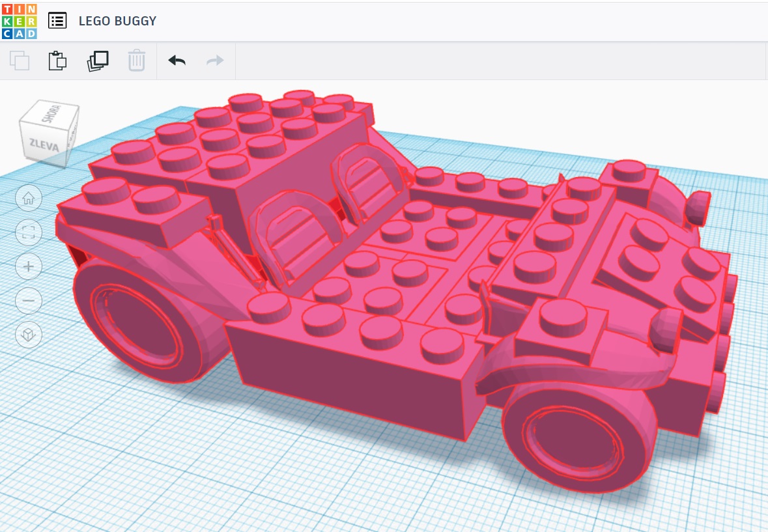Reset to home view

29,198
